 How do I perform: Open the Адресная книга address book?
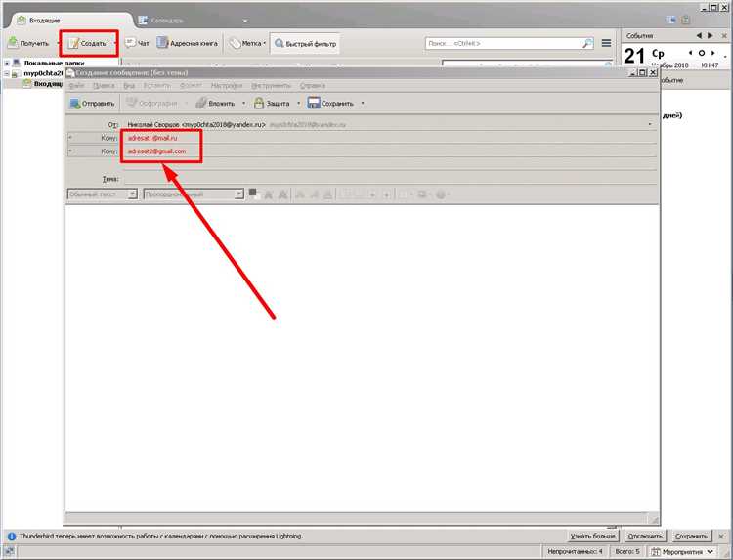[187, 43]
